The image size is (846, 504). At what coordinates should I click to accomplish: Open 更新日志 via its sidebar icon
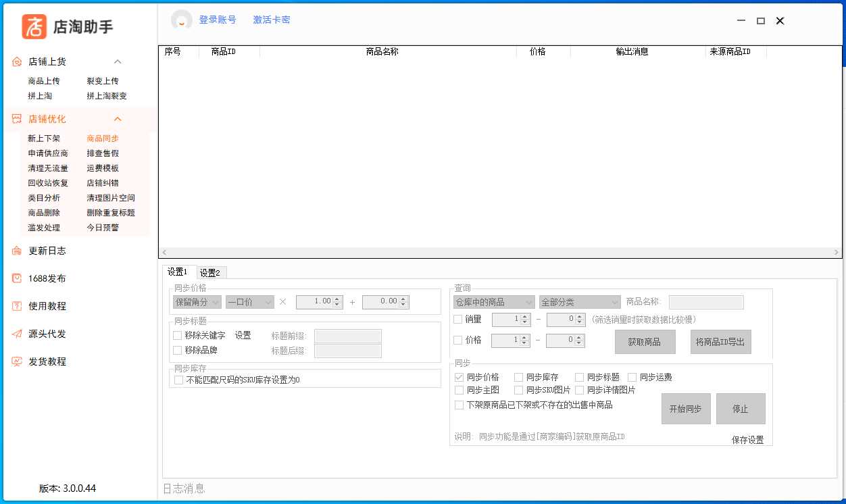(17, 251)
